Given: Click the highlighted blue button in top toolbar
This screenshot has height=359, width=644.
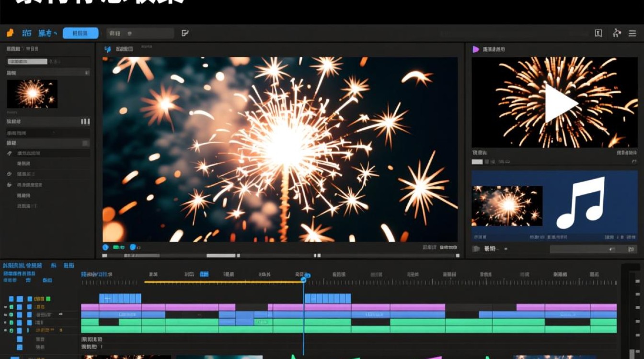Looking at the screenshot, I should tap(80, 33).
